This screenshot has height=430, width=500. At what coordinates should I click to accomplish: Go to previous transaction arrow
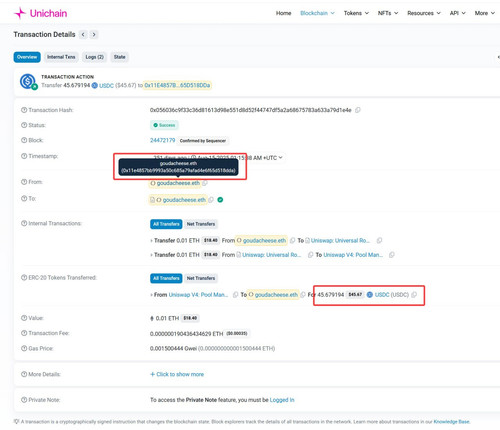[83, 34]
